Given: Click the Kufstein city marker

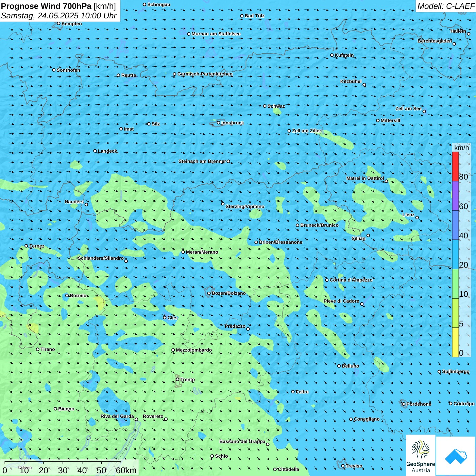Looking at the screenshot, I should (x=332, y=55).
